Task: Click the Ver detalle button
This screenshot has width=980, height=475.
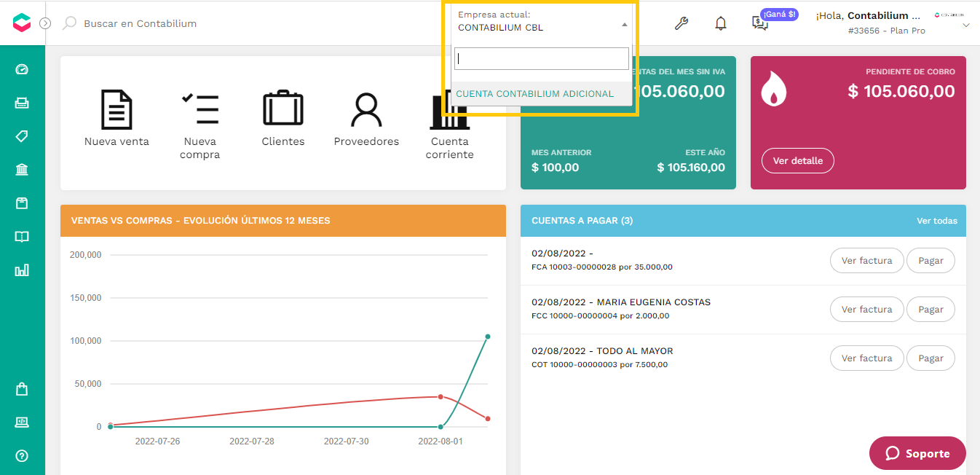Action: pos(798,161)
